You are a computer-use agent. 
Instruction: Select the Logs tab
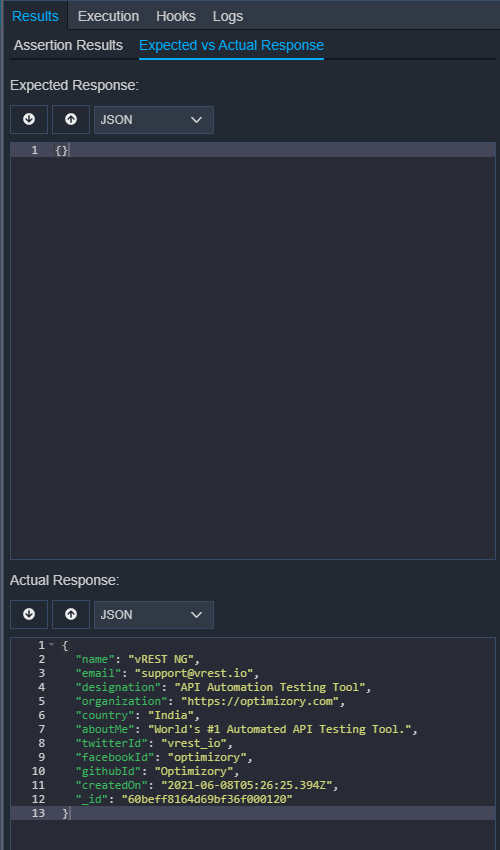(x=228, y=16)
